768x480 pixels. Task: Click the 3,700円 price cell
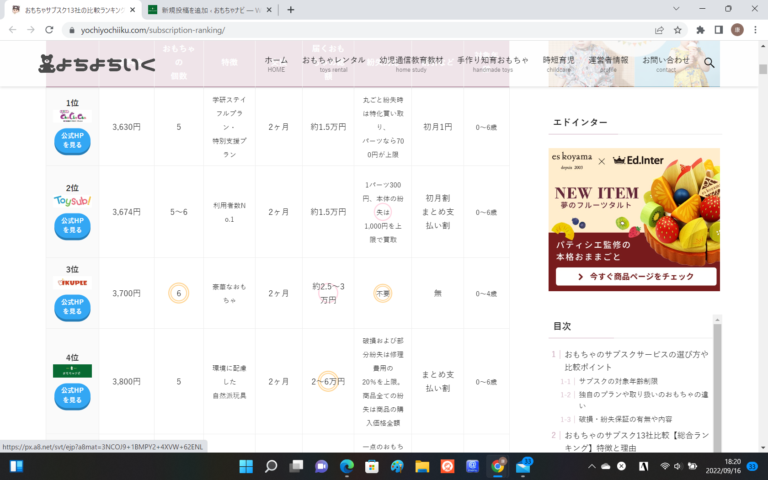[126, 293]
